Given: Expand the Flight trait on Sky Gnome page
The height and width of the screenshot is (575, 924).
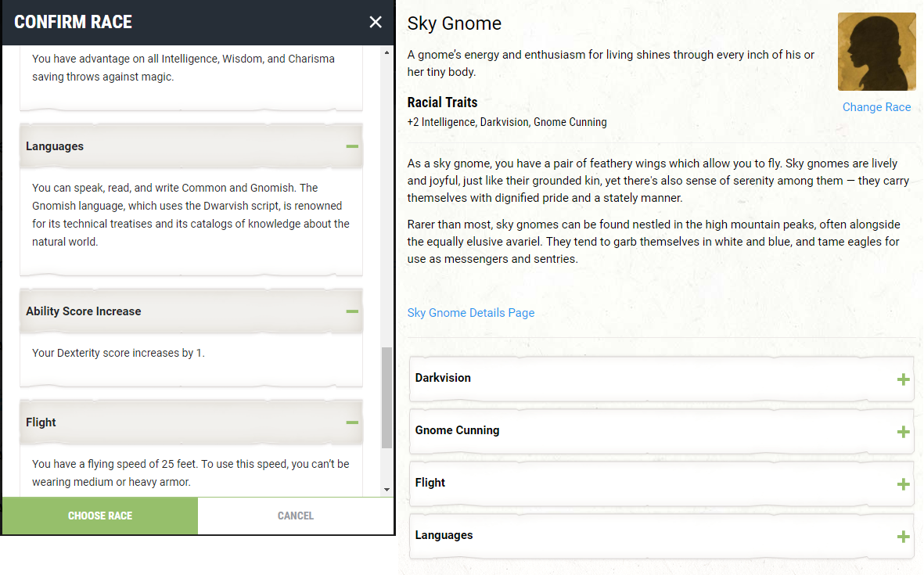Looking at the screenshot, I should coord(903,484).
